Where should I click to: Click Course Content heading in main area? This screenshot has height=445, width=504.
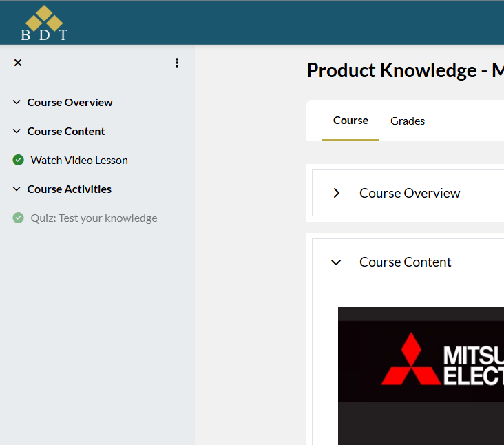point(406,262)
